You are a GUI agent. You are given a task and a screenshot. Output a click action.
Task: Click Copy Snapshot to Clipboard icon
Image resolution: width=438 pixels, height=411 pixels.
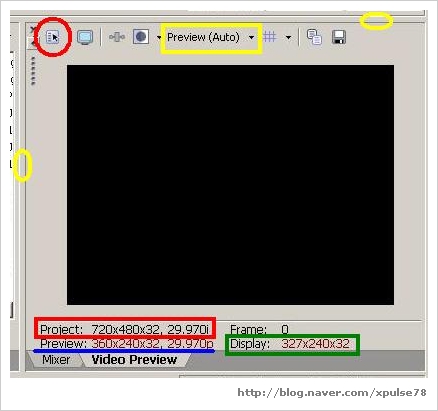tap(314, 37)
